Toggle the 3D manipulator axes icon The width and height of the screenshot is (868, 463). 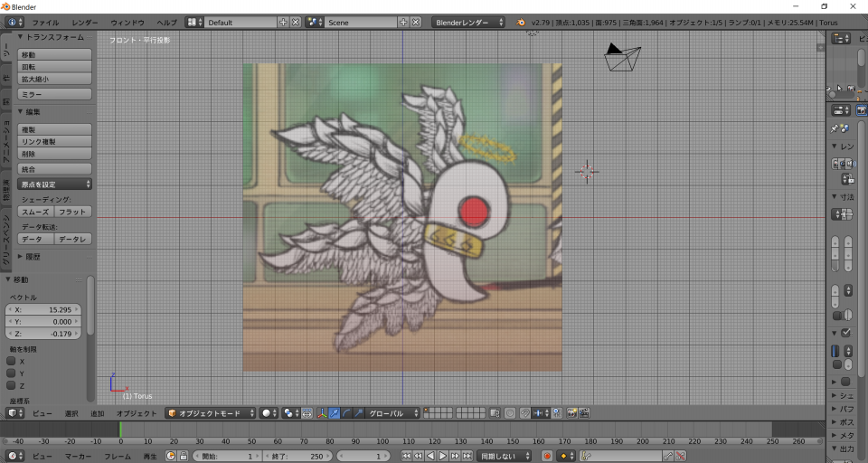(322, 413)
